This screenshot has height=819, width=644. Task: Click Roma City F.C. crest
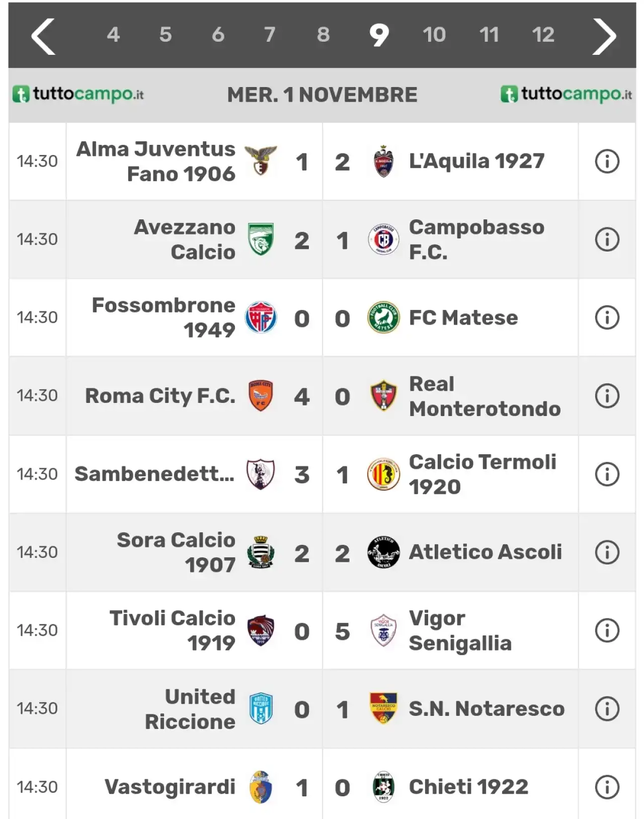point(261,396)
